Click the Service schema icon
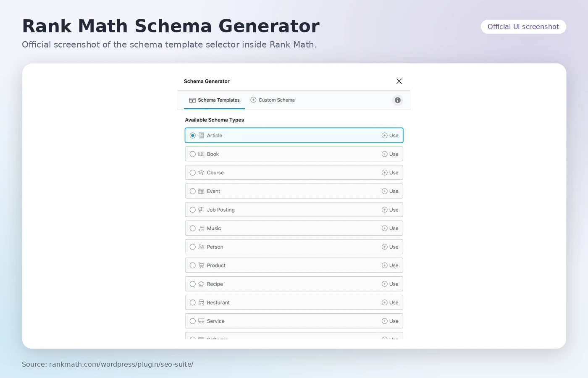This screenshot has width=588, height=378. coord(201,321)
